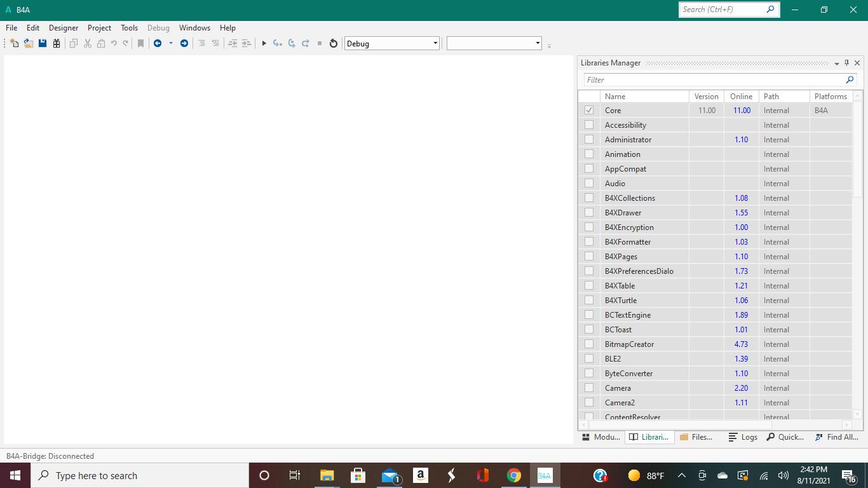The image size is (868, 488).
Task: Click the Online column header
Action: tap(742, 97)
